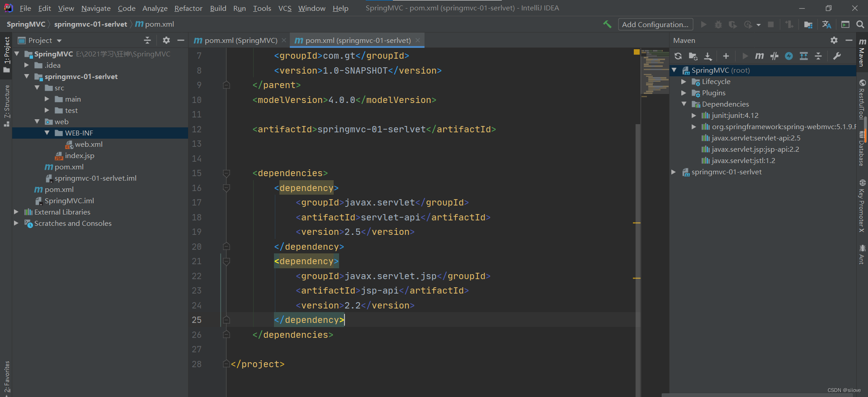This screenshot has width=868, height=397.
Task: Add Maven Projects with plus icon
Action: (x=726, y=56)
